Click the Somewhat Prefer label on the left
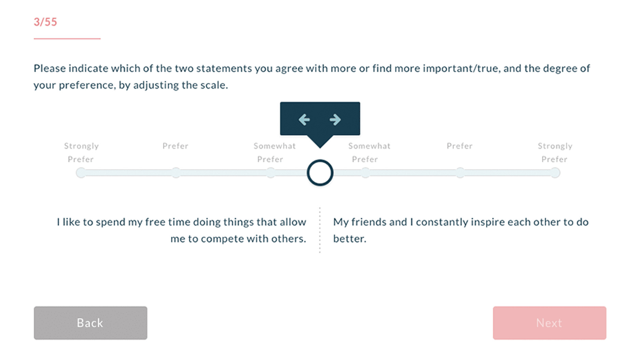 point(274,152)
